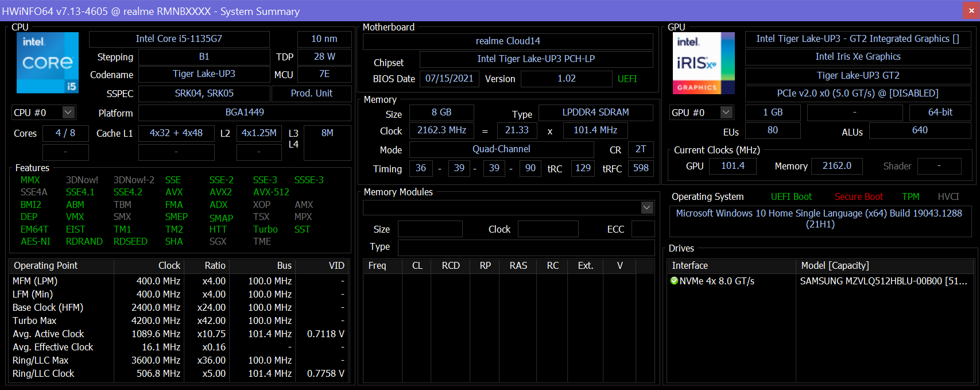The image size is (980, 390).
Task: Click the Intel Iris Xe Graphics name field
Action: [858, 57]
